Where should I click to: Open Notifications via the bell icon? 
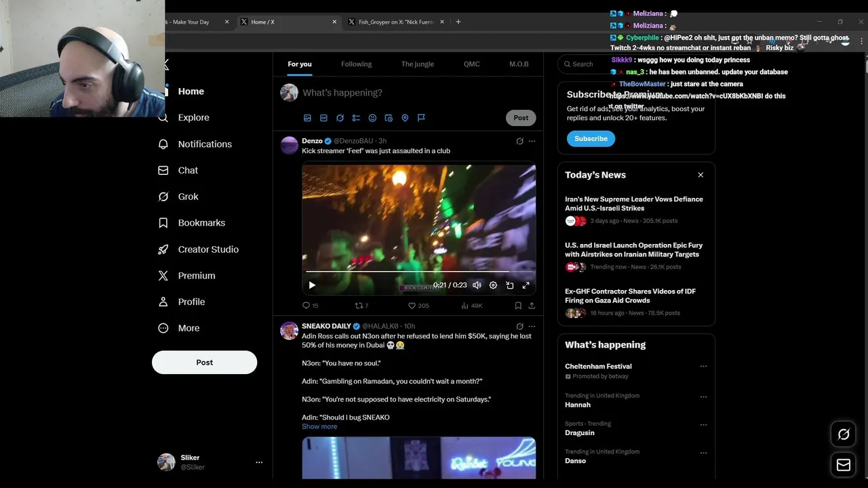click(163, 144)
